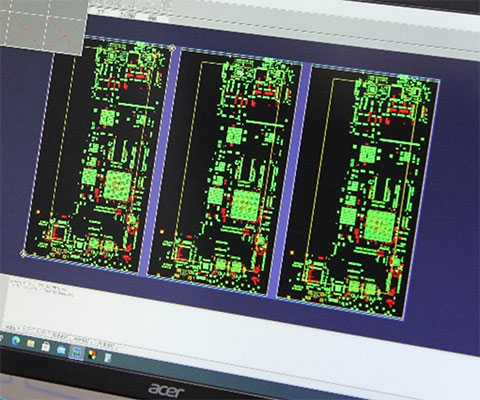Open Microsoft Edge from the taskbar
480x400 pixels.
16,340
